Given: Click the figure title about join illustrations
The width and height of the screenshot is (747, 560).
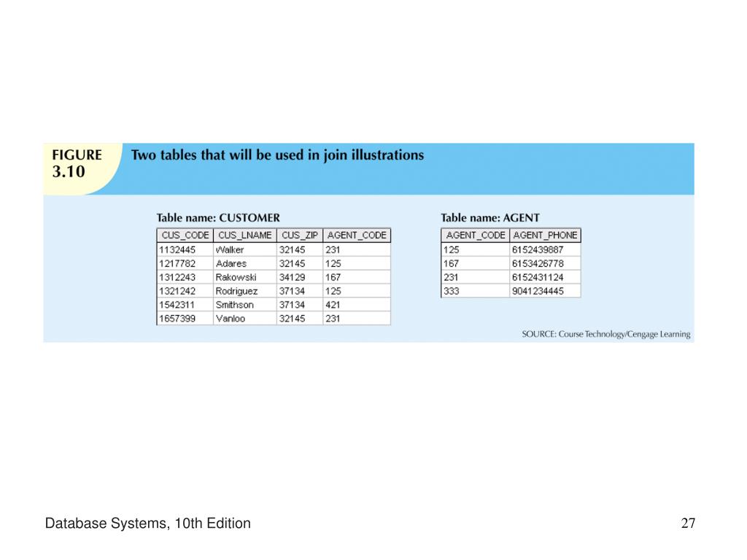Looking at the screenshot, I should pyautogui.click(x=277, y=155).
